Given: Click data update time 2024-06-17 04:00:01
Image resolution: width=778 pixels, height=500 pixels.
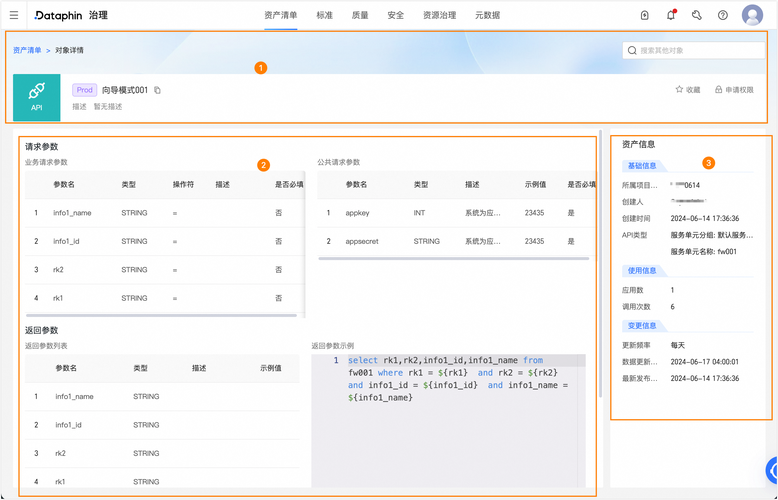Looking at the screenshot, I should 705,362.
